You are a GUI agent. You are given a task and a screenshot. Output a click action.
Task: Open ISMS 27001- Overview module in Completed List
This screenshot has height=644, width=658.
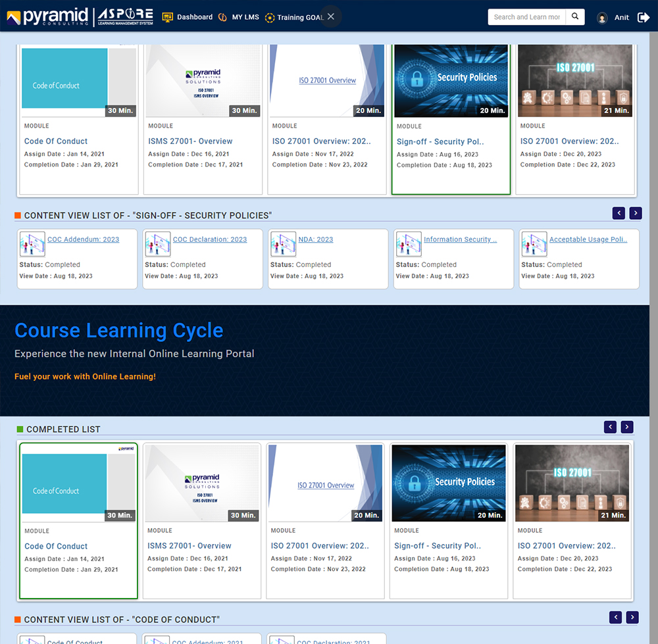[x=190, y=545]
